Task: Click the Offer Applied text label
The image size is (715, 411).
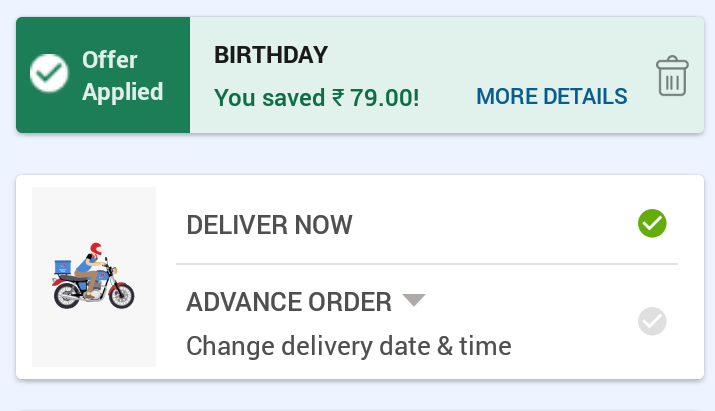Action: coord(122,76)
